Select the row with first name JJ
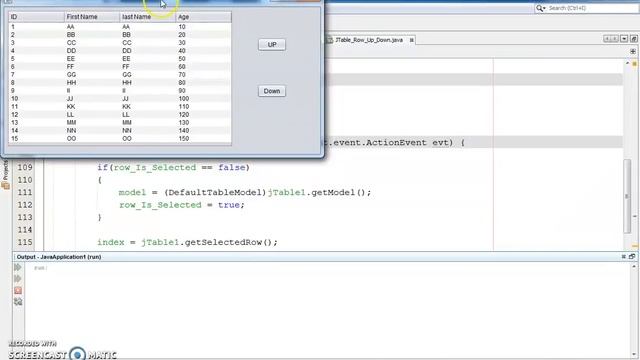This screenshot has width=640, height=360. coord(120,98)
